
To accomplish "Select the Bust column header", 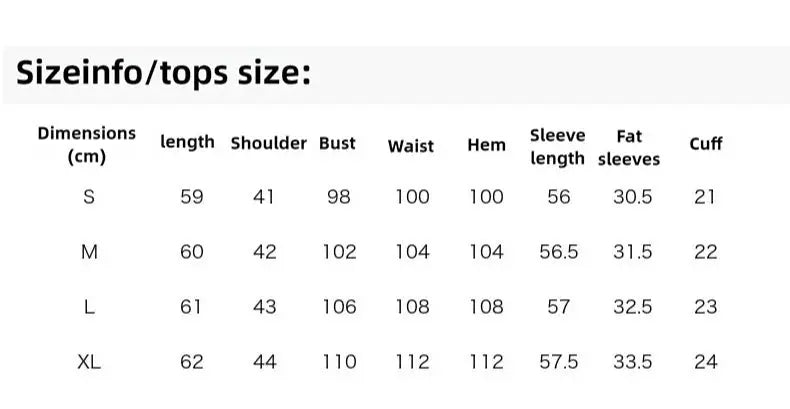I will (338, 143).
